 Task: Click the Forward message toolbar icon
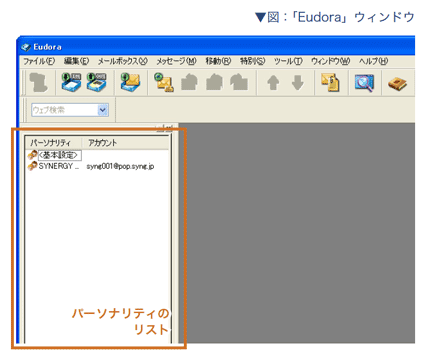pyautogui.click(x=239, y=82)
